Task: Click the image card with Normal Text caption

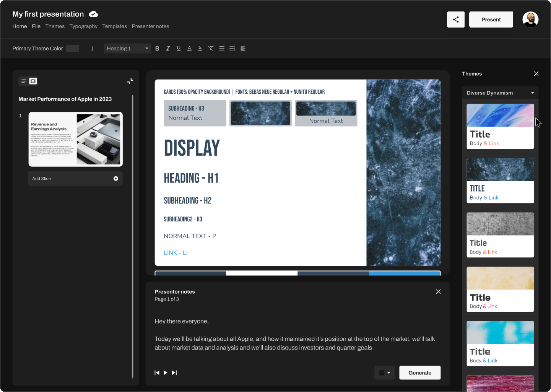Action: click(326, 113)
